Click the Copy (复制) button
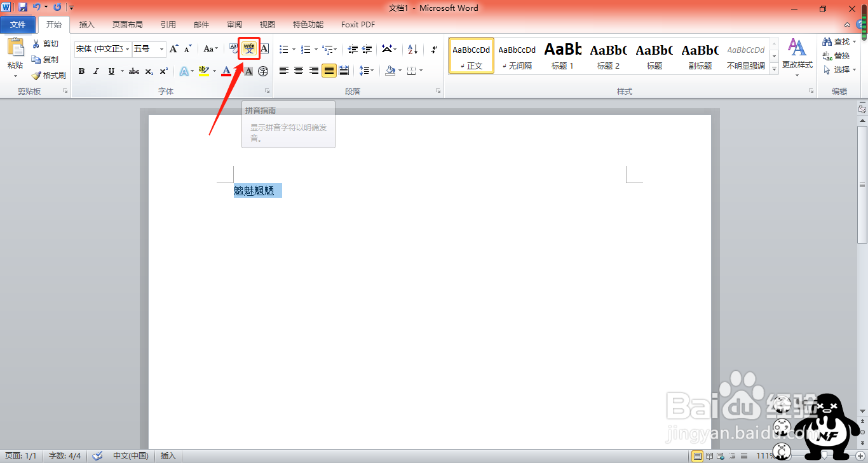Screen dimensions: 868x463 pos(45,60)
